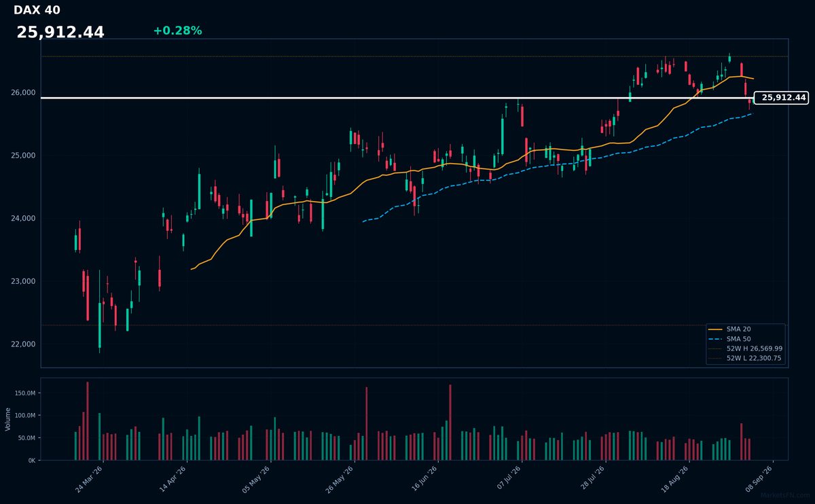Image resolution: width=815 pixels, height=504 pixels.
Task: Click the 50.0M volume axis label
Action: pyautogui.click(x=26, y=438)
